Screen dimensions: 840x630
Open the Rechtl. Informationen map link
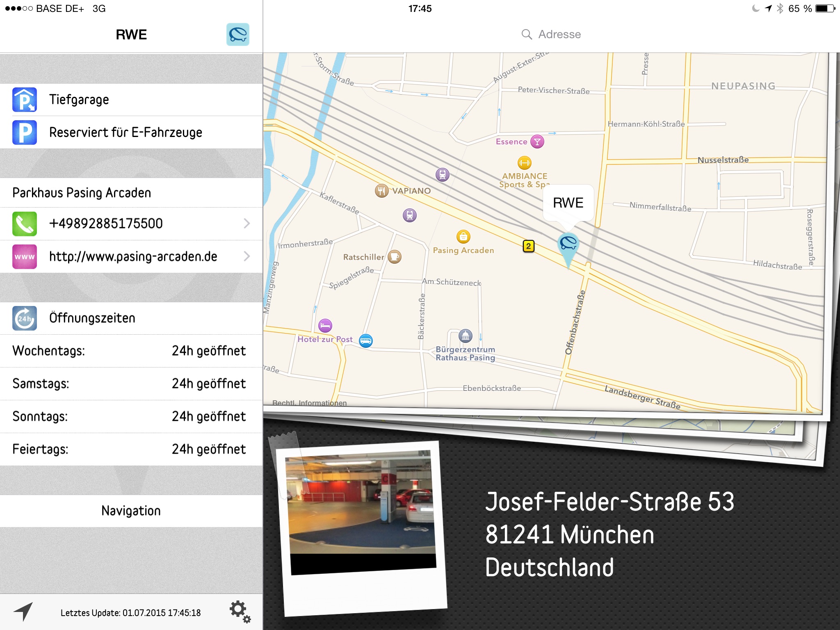click(x=309, y=403)
